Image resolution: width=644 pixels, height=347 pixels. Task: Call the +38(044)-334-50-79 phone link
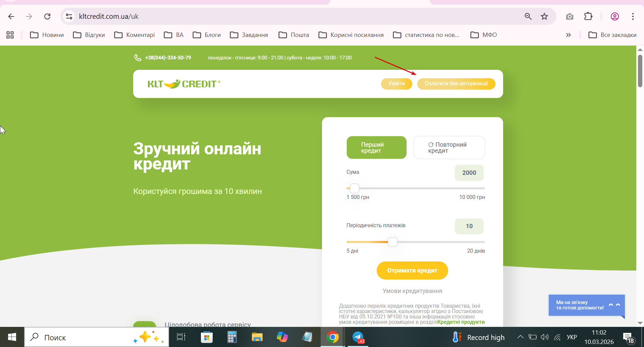(168, 58)
